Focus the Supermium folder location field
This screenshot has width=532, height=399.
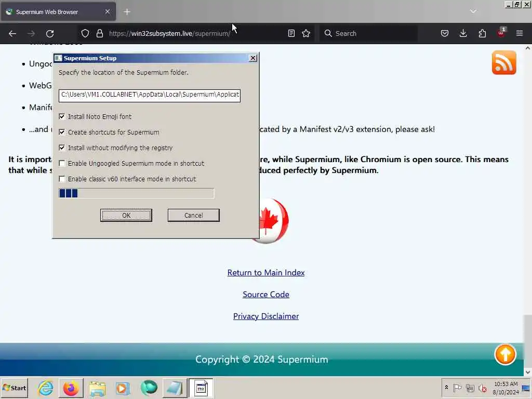(x=149, y=96)
